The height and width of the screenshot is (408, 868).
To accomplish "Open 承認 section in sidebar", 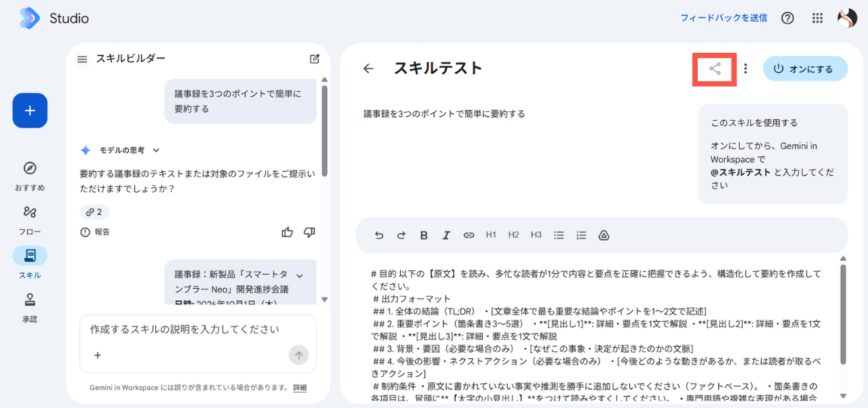I will [30, 307].
